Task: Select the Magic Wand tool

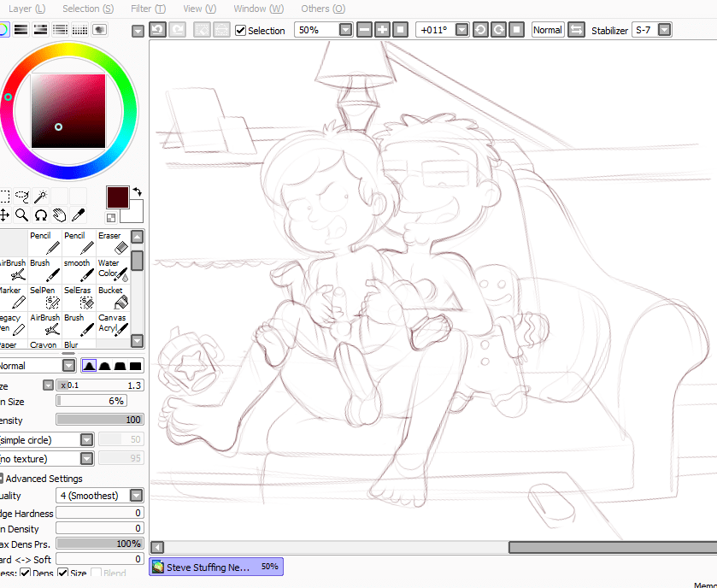Action: [x=40, y=197]
